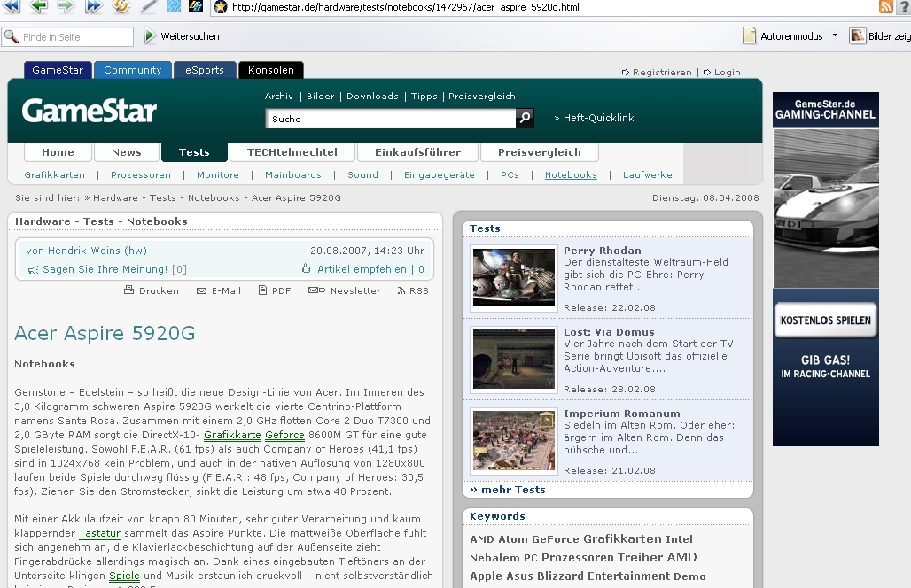Click the KOSTENLOS SPIELEN ad button
The height and width of the screenshot is (588, 911).
[825, 321]
